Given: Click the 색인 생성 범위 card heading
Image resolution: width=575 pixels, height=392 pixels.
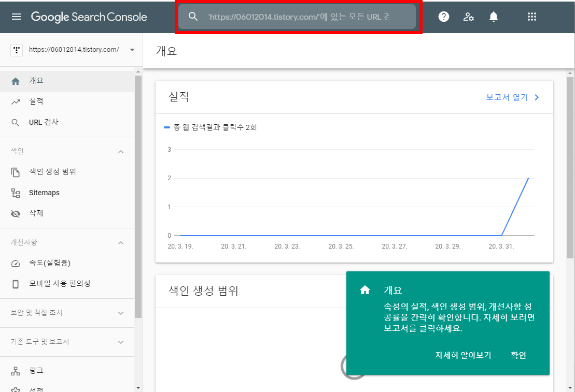Looking at the screenshot, I should [x=203, y=291].
